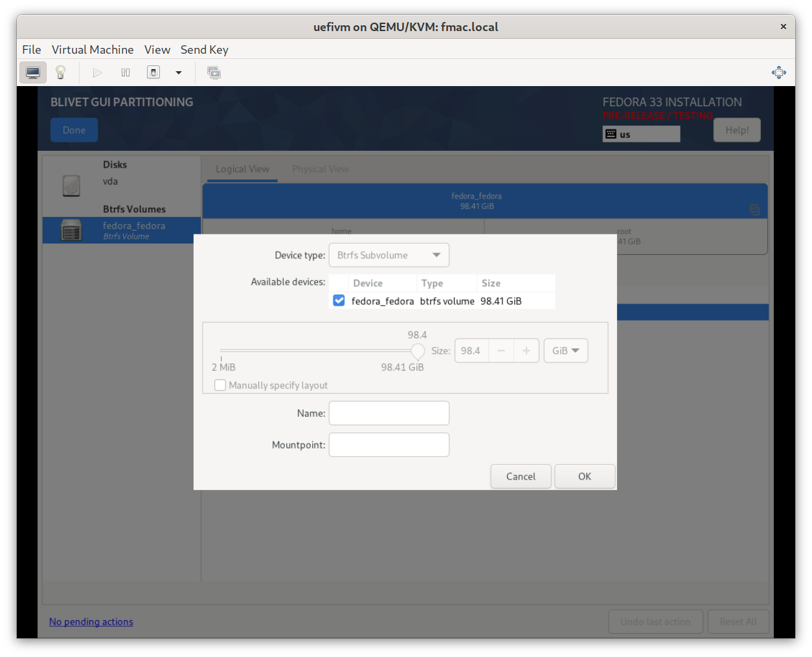Screen dimensions: 812x657
Task: Select vda in the Disks list
Action: 110,181
